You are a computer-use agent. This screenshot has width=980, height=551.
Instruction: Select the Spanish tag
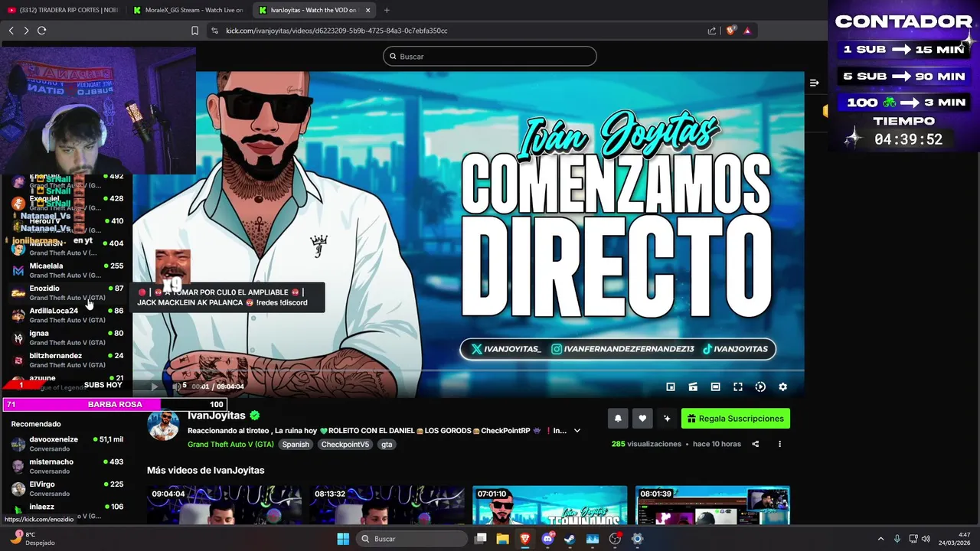[296, 445]
